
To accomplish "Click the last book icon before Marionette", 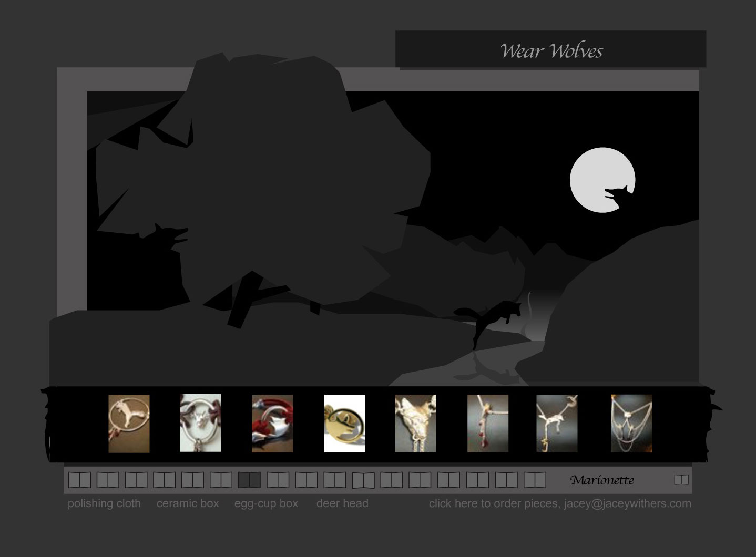I will click(535, 480).
